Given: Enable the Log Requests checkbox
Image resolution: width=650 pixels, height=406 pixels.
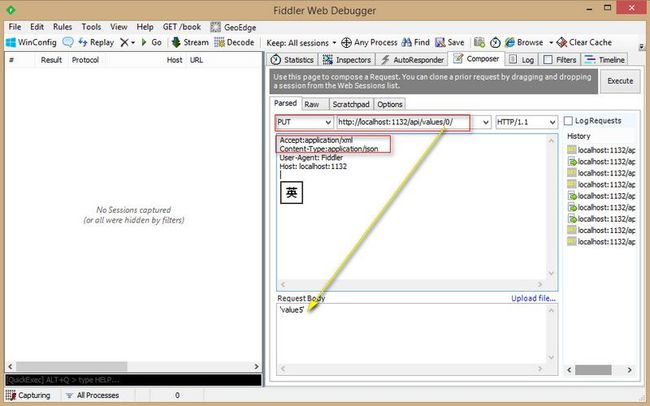Looking at the screenshot, I should pos(568,121).
